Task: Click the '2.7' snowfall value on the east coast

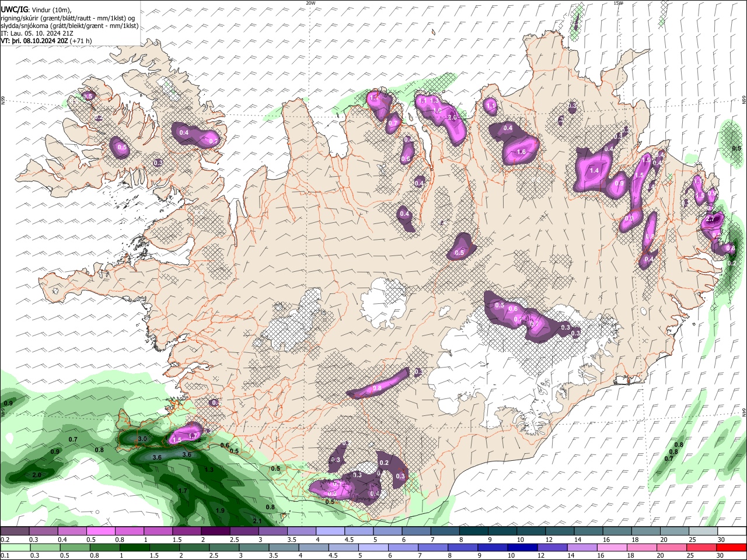Action: (x=711, y=219)
